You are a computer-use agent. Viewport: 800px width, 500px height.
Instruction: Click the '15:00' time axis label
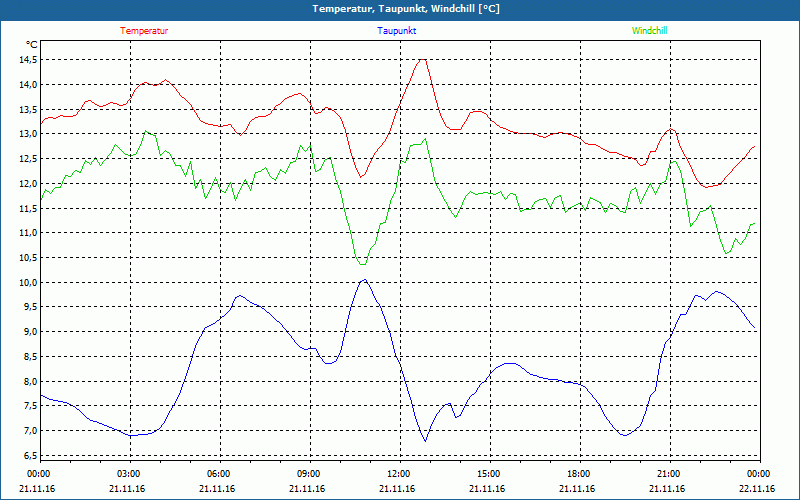(489, 474)
